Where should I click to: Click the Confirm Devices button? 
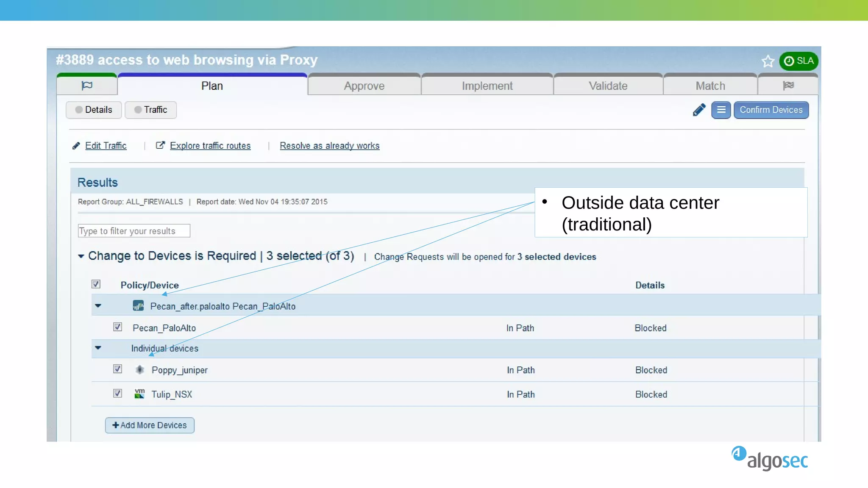pyautogui.click(x=771, y=110)
